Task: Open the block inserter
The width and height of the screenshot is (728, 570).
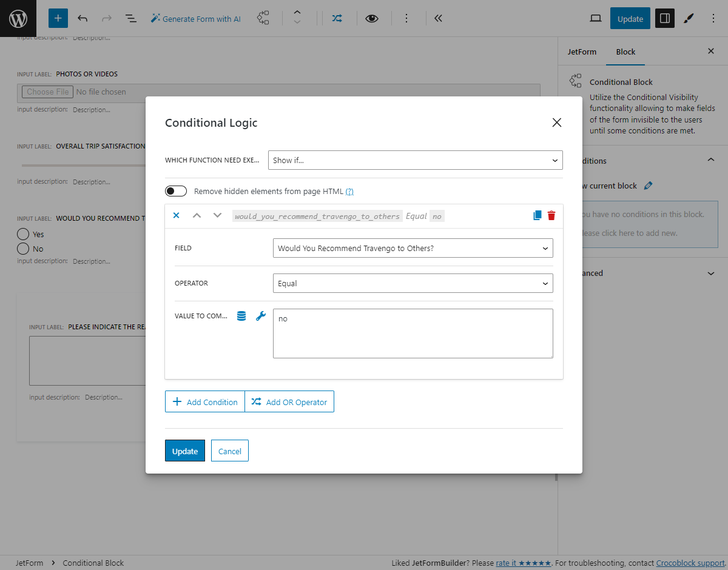Action: (58, 18)
